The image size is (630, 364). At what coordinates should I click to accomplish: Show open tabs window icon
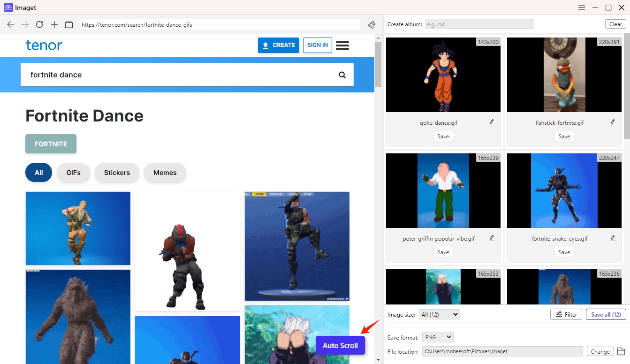click(69, 24)
